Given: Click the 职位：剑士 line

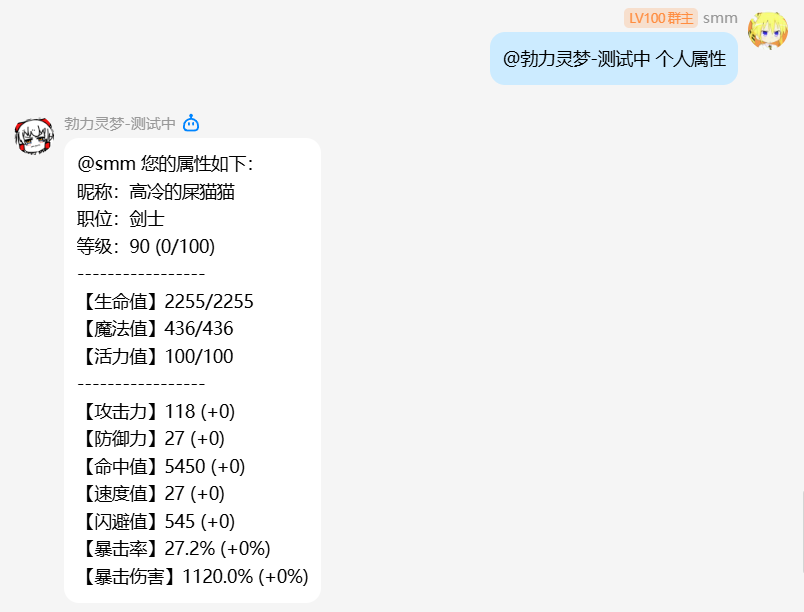Looking at the screenshot, I should pyautogui.click(x=121, y=219).
